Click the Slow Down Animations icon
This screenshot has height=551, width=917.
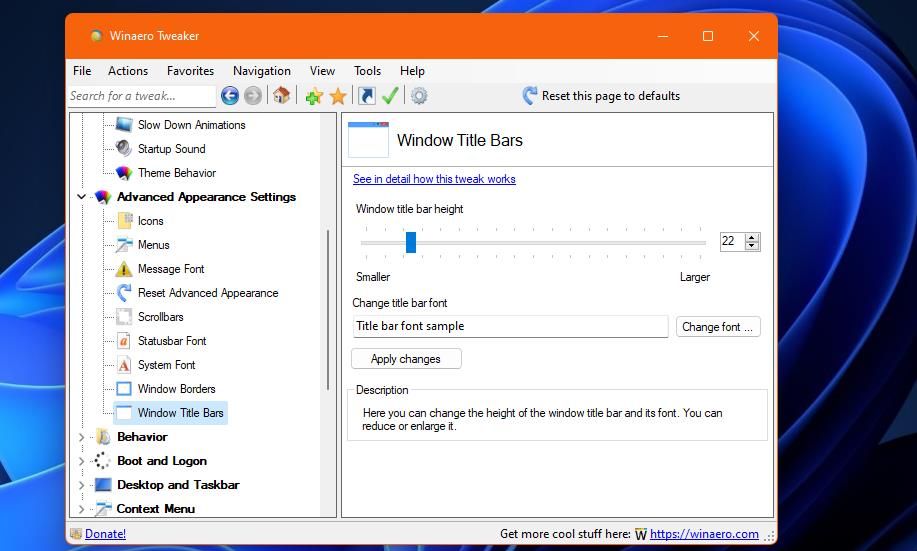(124, 125)
